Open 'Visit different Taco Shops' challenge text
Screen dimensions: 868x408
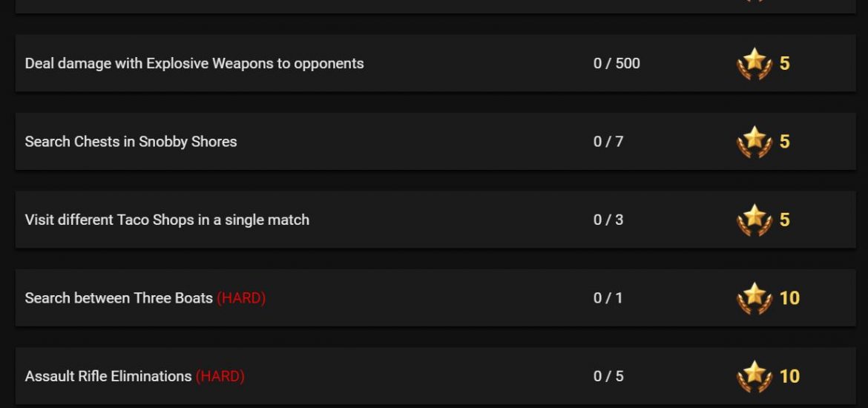[x=167, y=220]
